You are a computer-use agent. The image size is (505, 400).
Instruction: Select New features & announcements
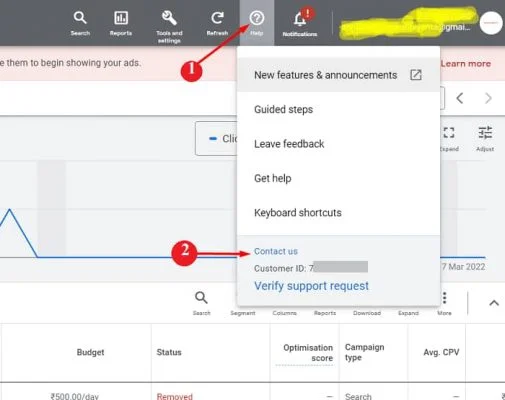coord(338,75)
